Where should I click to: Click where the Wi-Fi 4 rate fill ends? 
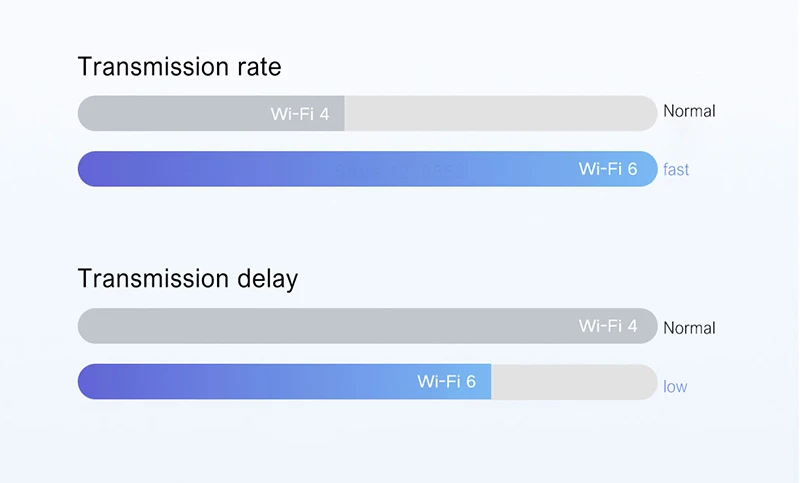click(344, 113)
